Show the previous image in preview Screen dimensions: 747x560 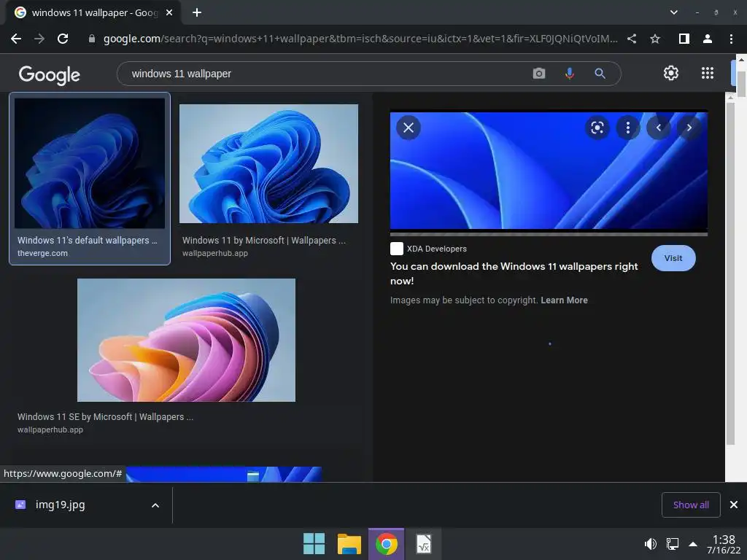pos(659,128)
